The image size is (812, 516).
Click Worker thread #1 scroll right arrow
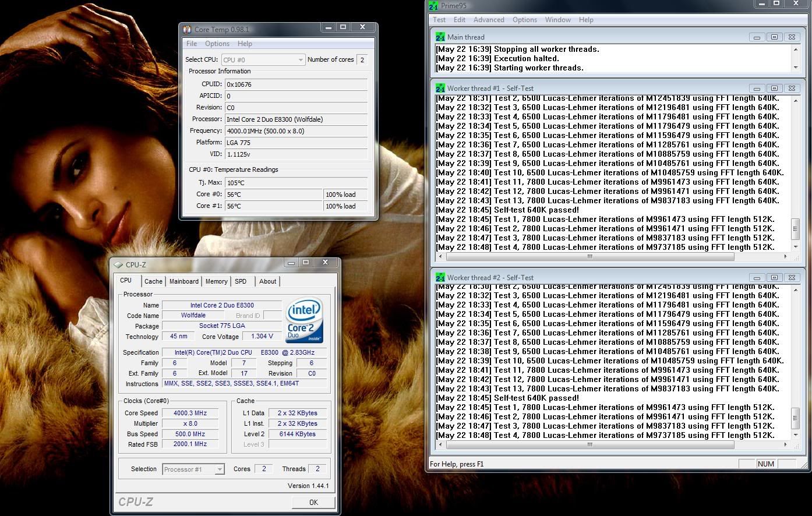tap(785, 256)
